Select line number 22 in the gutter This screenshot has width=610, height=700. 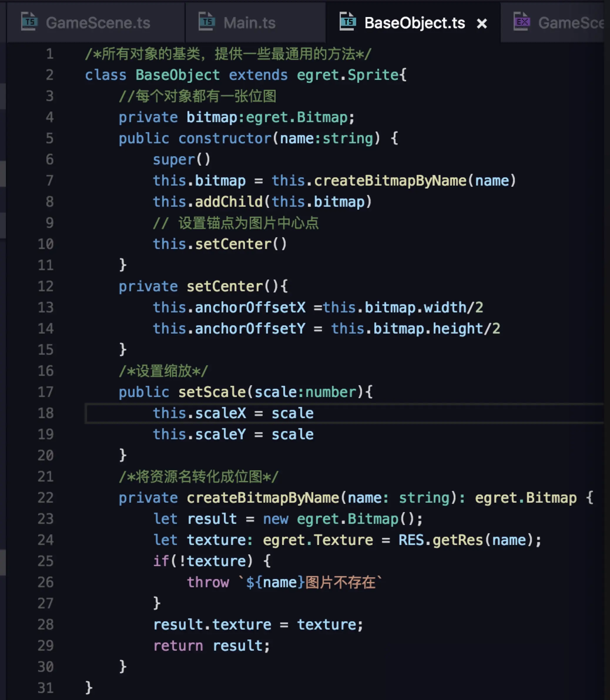46,498
